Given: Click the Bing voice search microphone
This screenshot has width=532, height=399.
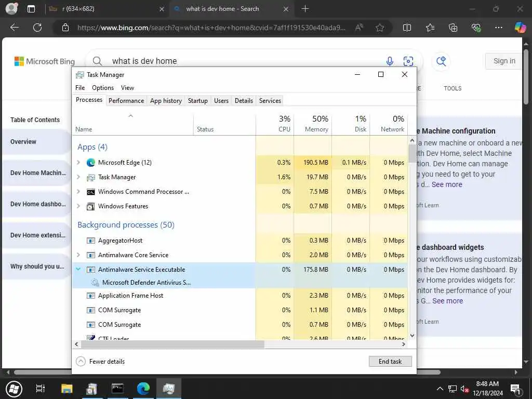Looking at the screenshot, I should point(390,61).
